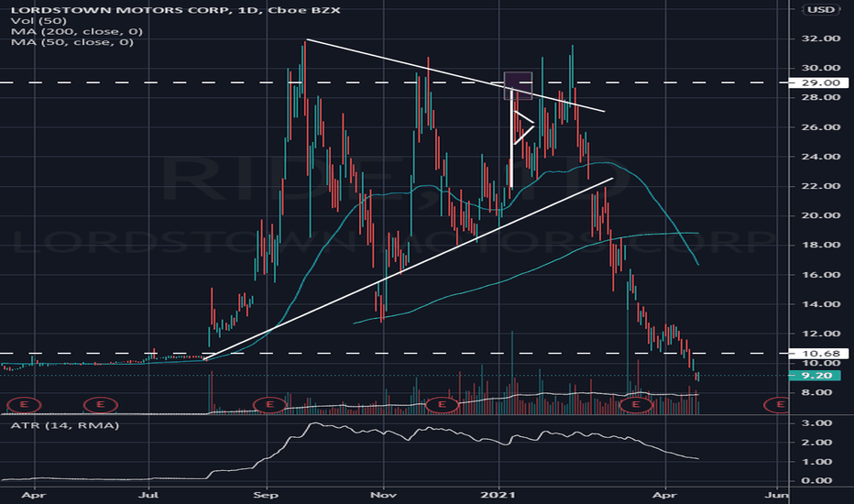Viewport: 854px width, 504px height.
Task: Select the MA (200, close, 0) legend
Action: click(77, 31)
